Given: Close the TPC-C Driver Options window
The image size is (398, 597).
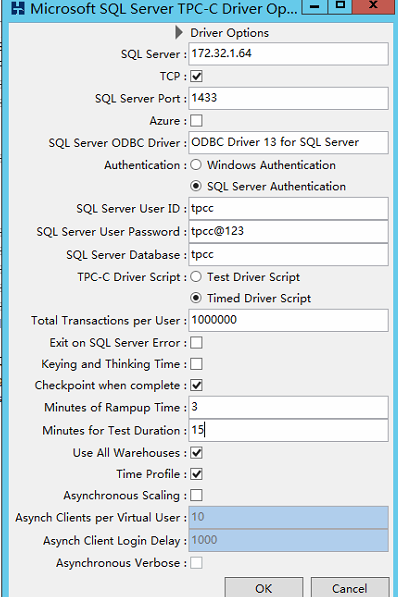Looking at the screenshot, I should coord(374,6).
